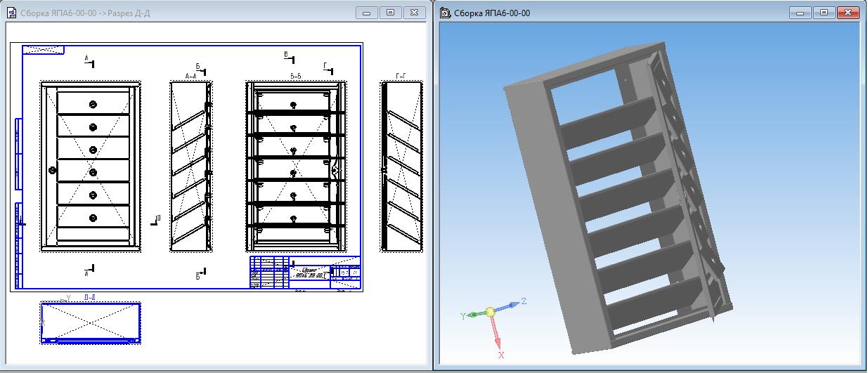Click the rotated designation box at sheet's top-left

(x=44, y=49)
